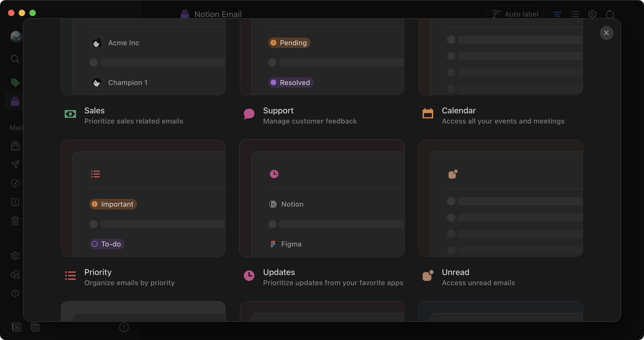Click 'Manage customer feedback' description

click(310, 121)
